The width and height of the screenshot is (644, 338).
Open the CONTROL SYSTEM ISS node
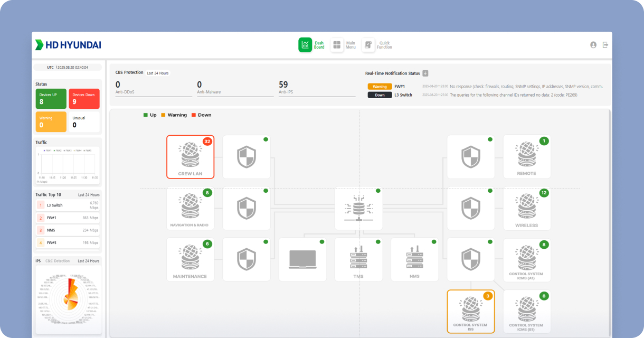[x=470, y=311]
